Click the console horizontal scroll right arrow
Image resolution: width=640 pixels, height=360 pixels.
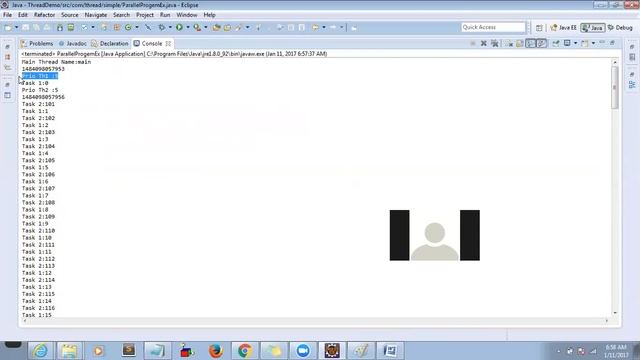coord(607,321)
